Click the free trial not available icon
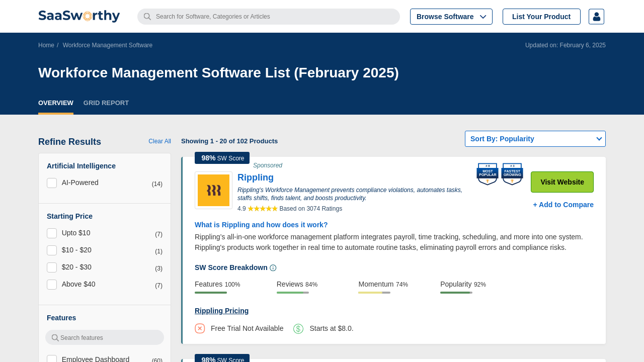The width and height of the screenshot is (644, 362). 200,328
